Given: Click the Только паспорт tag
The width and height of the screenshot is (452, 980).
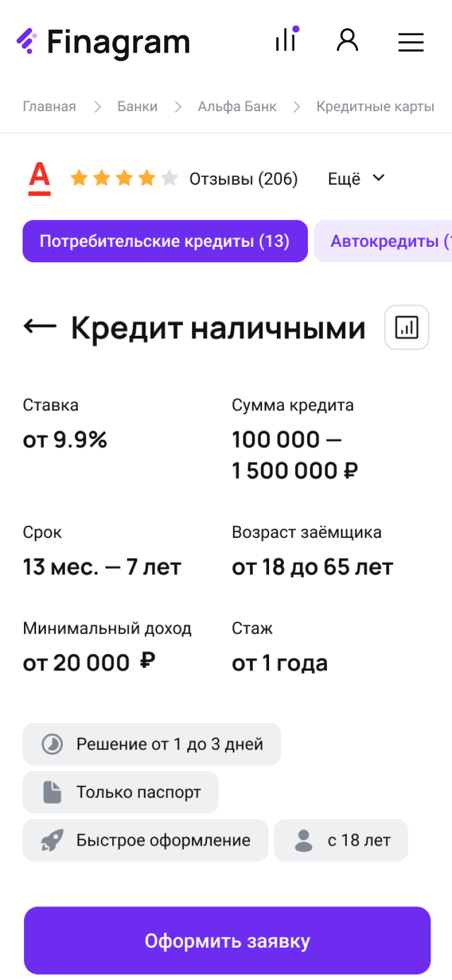Looking at the screenshot, I should [121, 792].
